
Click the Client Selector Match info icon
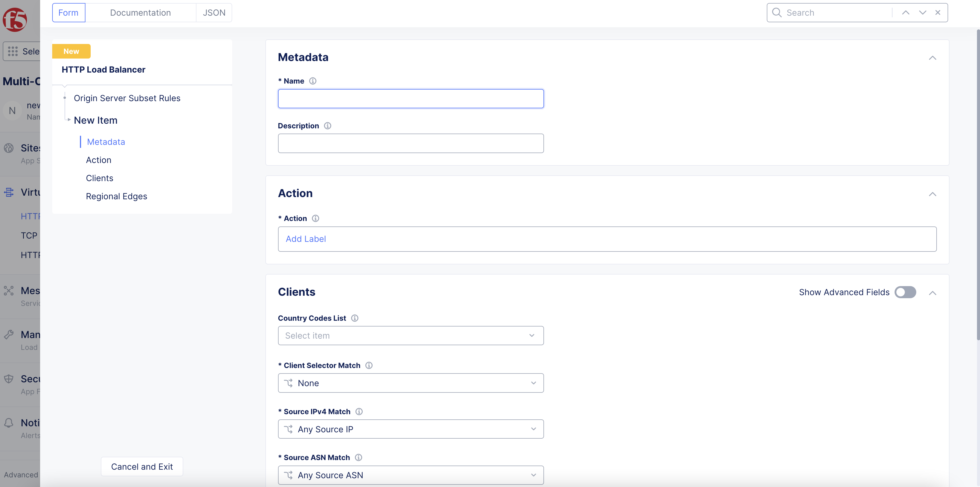369,365
